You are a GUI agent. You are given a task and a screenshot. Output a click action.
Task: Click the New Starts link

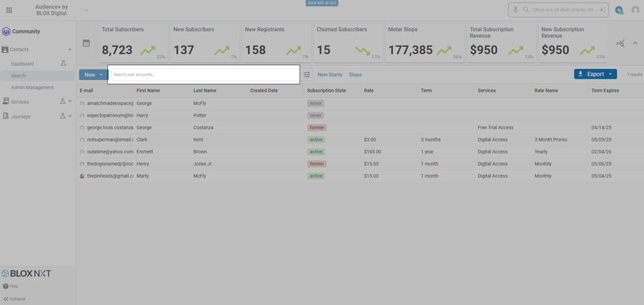(x=330, y=75)
